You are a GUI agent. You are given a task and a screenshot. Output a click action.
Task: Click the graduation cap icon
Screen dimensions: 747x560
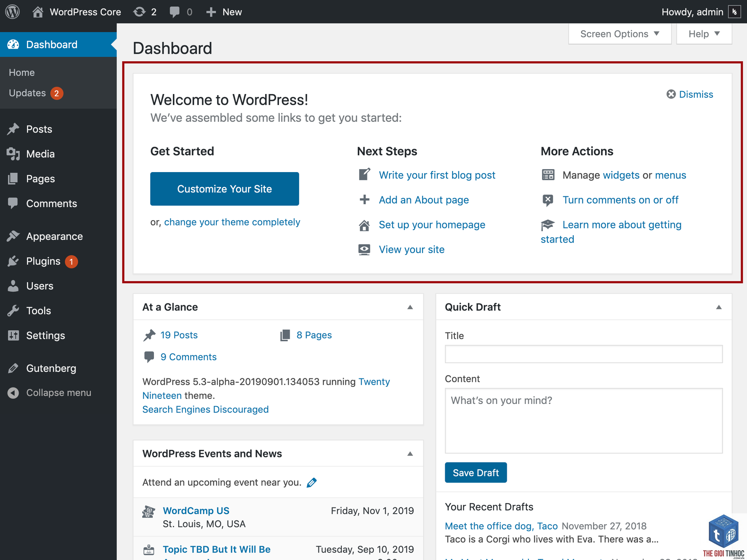click(548, 225)
